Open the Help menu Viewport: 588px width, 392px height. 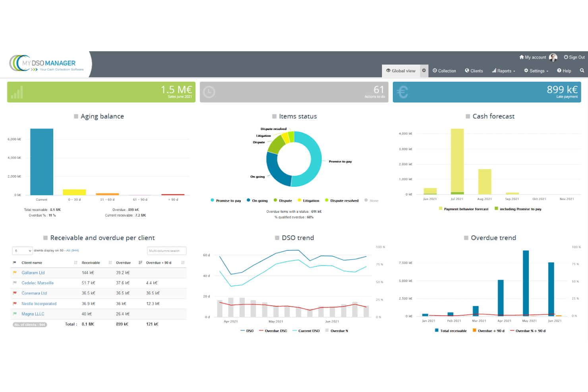[x=564, y=71]
